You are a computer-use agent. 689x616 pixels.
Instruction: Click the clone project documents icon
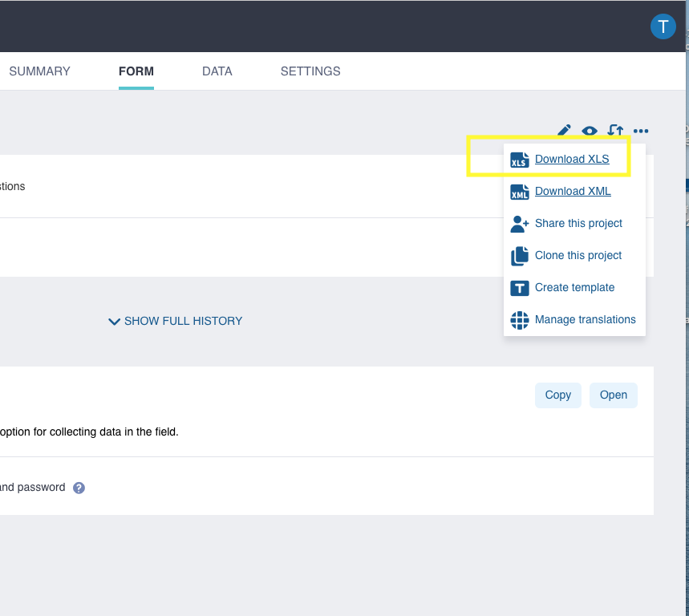click(x=520, y=256)
